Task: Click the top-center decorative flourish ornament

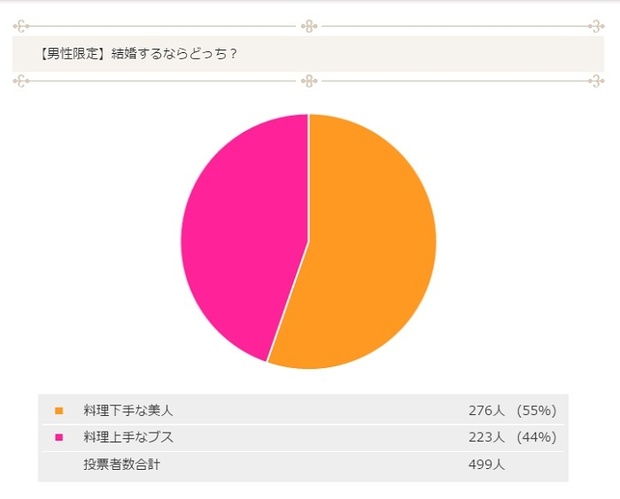Action: tap(309, 26)
